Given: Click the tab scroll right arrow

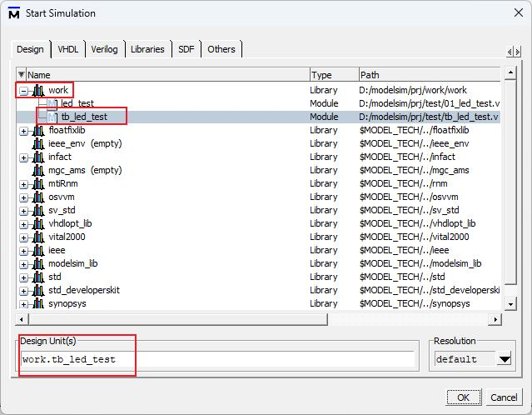Looking at the screenshot, I should (517, 52).
